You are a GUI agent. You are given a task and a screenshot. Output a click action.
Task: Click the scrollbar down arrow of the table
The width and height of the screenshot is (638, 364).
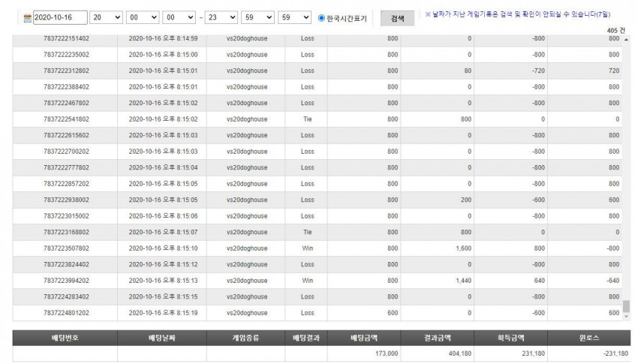[626, 317]
